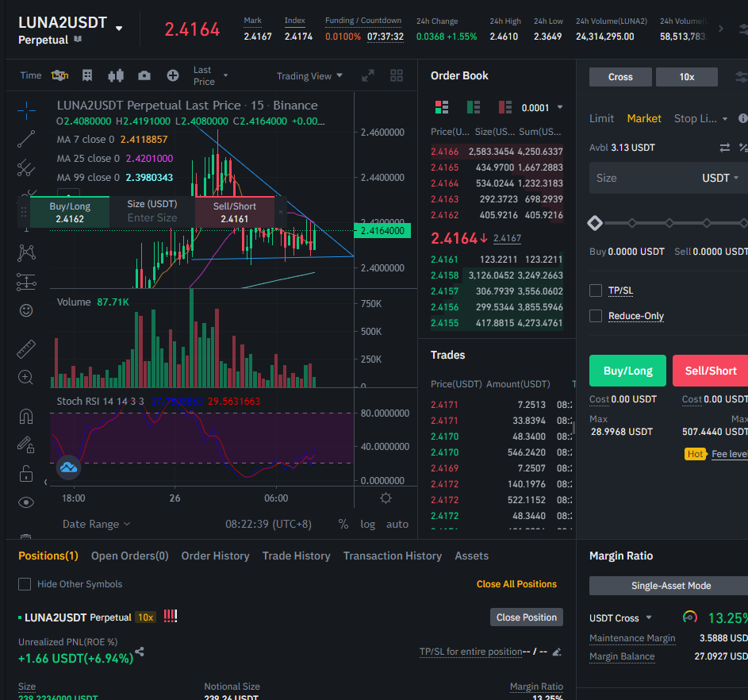Open chart settings gear icon
The height and width of the screenshot is (700, 748).
(386, 498)
